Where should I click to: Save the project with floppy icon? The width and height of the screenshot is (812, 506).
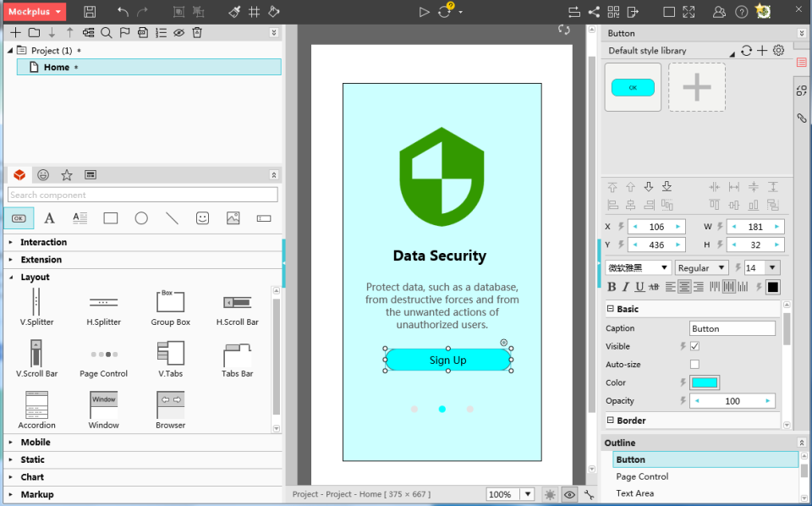point(90,11)
